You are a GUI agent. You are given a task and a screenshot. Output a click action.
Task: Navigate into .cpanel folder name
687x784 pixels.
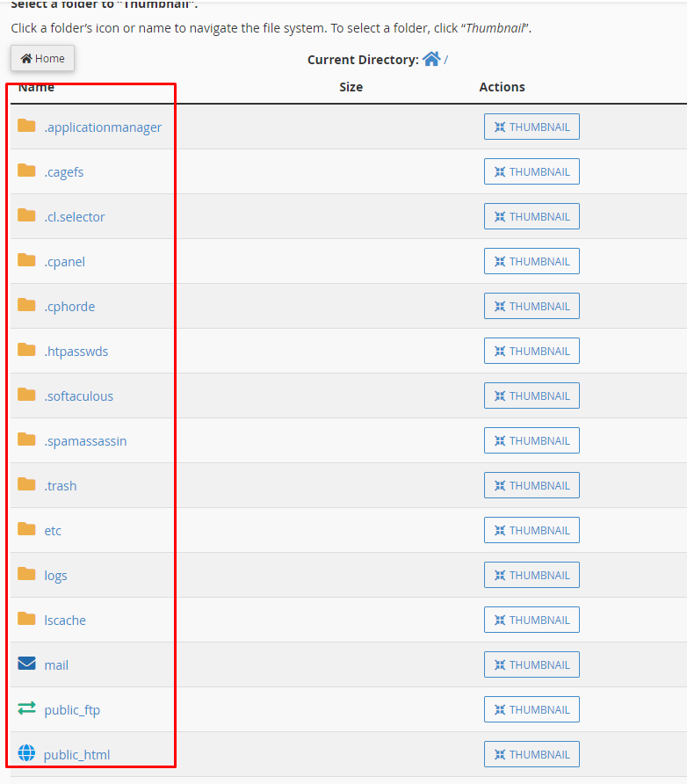(x=64, y=262)
